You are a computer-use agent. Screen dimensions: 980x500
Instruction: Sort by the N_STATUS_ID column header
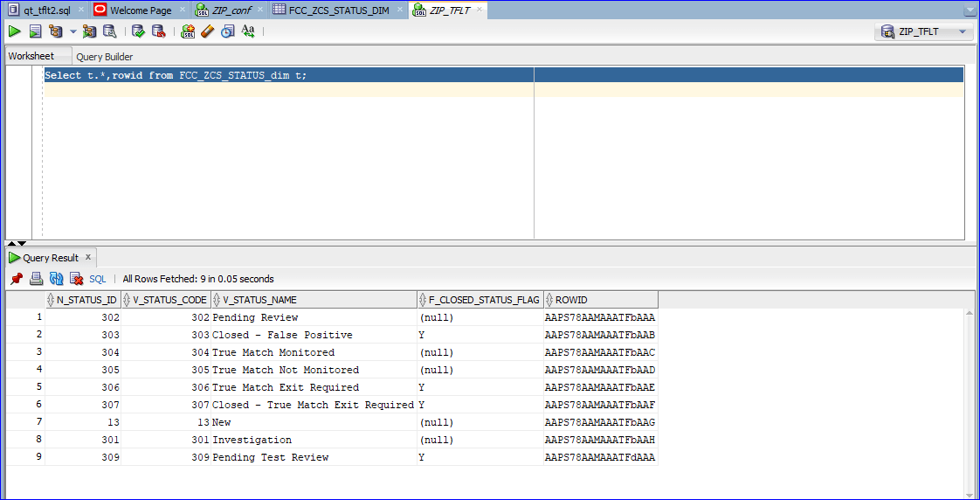[x=83, y=300]
